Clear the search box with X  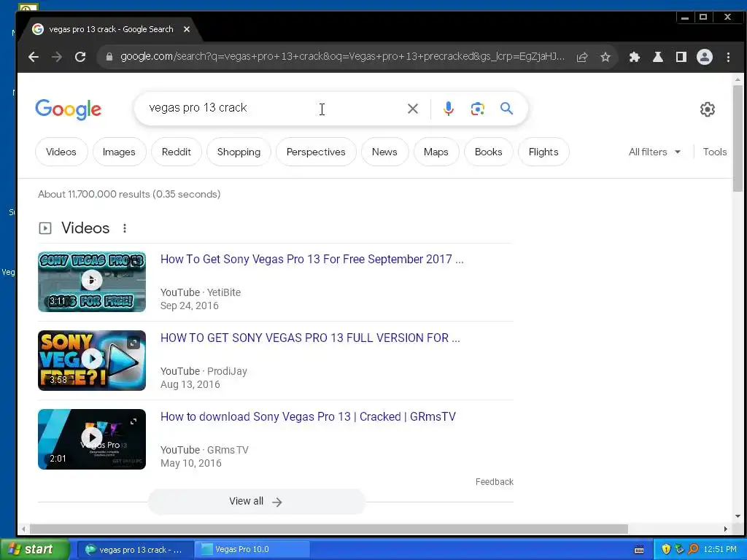click(x=413, y=109)
